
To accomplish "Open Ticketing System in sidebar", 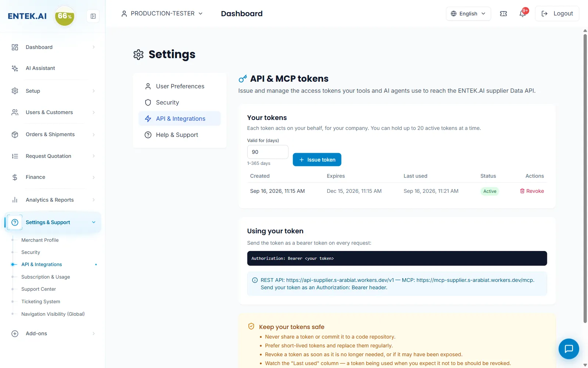I will (41, 301).
